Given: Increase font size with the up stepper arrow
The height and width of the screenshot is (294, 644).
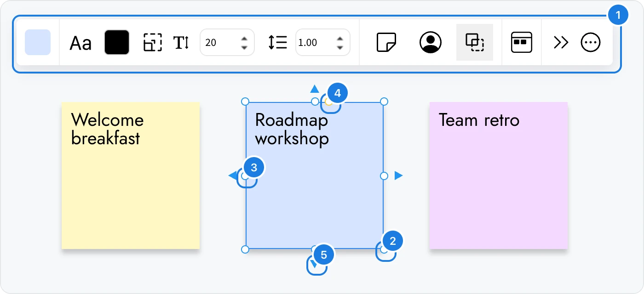Looking at the screenshot, I should [245, 38].
